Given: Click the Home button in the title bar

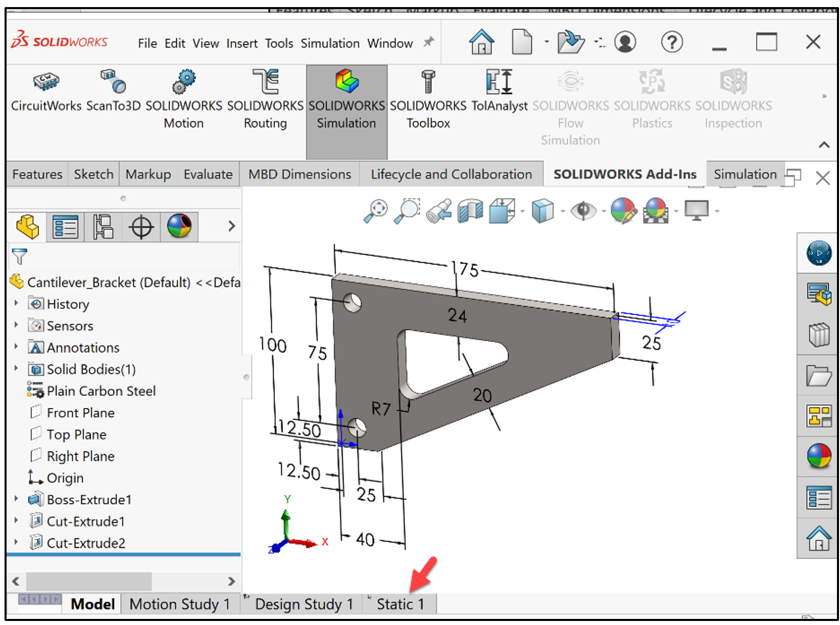Looking at the screenshot, I should 481,43.
